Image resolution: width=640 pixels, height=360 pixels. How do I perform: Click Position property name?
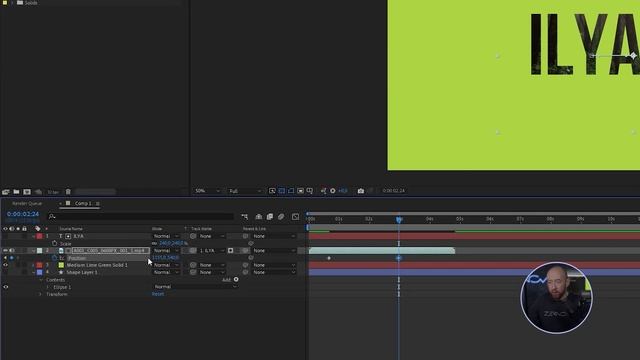pos(77,258)
